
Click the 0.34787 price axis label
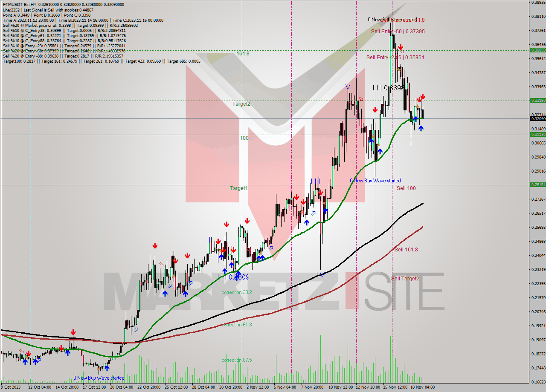point(538,72)
